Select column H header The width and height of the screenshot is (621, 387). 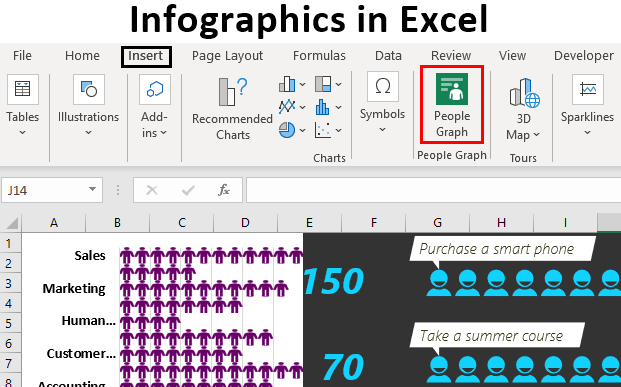coord(501,223)
